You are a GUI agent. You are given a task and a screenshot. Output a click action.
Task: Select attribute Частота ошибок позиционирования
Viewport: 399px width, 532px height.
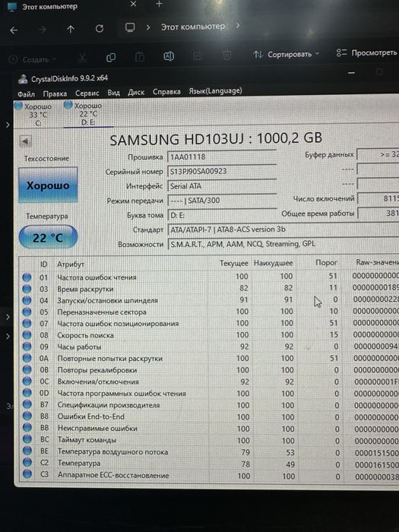[x=118, y=324]
